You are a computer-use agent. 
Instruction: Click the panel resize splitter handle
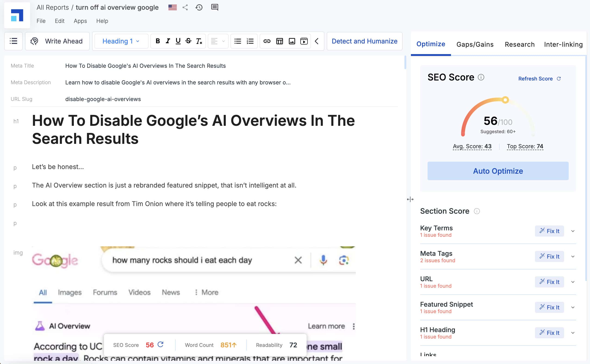pyautogui.click(x=410, y=199)
